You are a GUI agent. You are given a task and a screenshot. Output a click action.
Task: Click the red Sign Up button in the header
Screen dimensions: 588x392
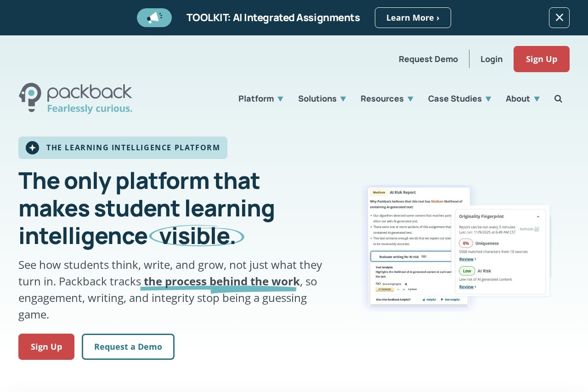(542, 59)
